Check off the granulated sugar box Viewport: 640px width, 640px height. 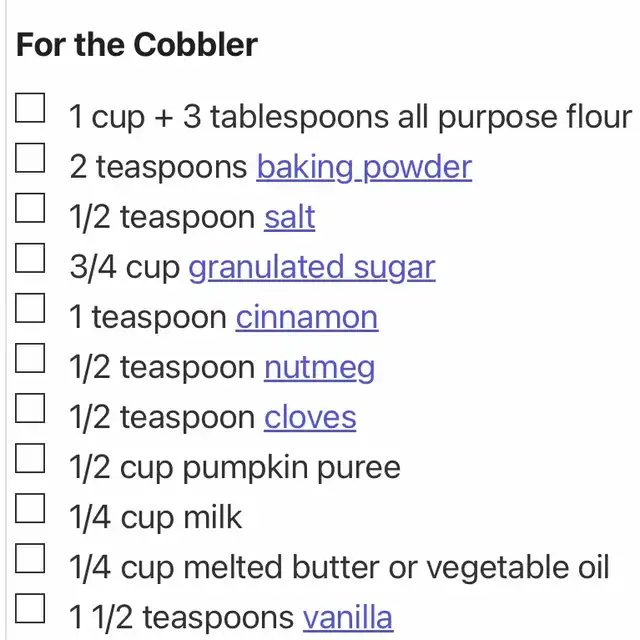[x=30, y=258]
